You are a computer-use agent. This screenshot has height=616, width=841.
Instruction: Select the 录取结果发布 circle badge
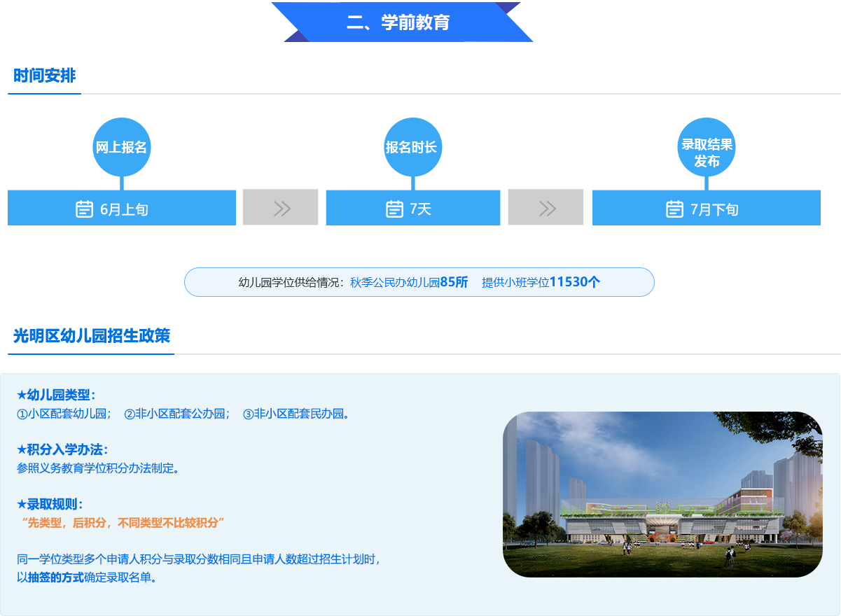click(x=707, y=148)
